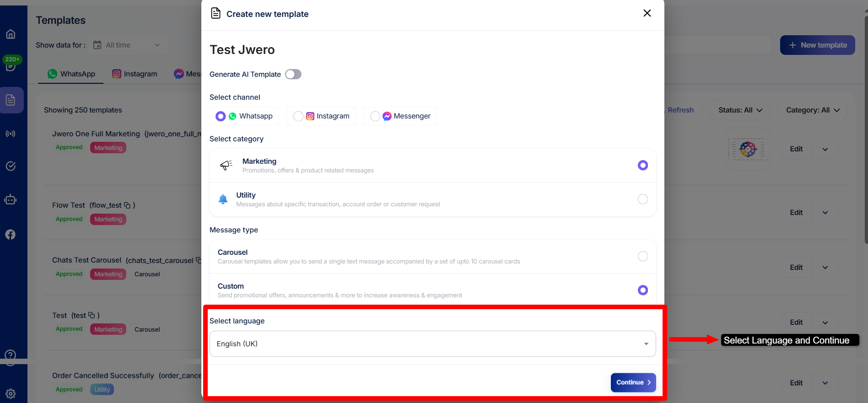
Task: Switch to the WhatsApp tab
Action: tap(71, 74)
